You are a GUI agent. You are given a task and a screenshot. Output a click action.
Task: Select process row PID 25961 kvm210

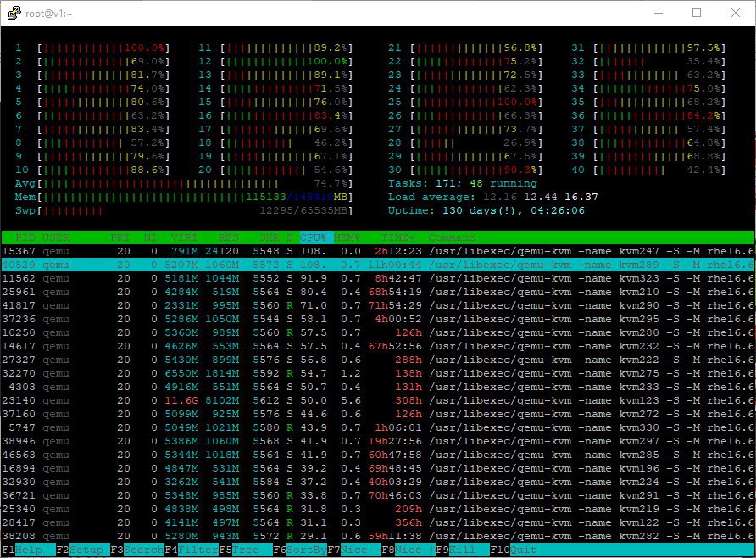pyautogui.click(x=378, y=292)
